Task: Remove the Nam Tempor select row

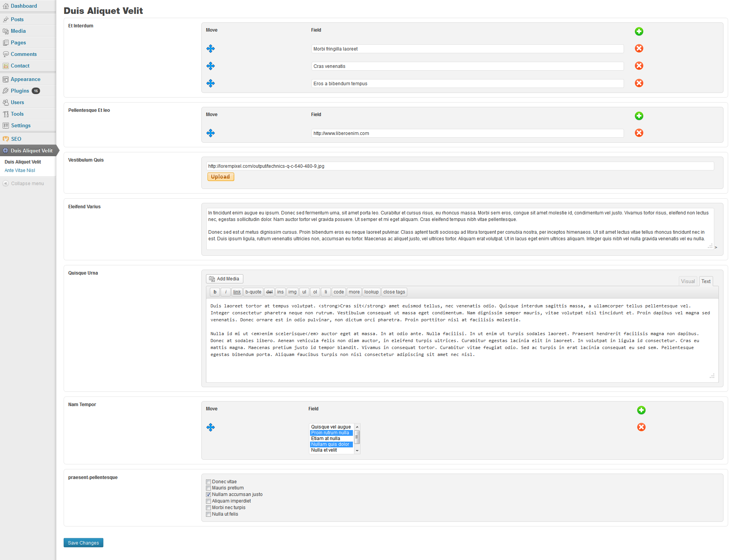Action: pos(641,427)
